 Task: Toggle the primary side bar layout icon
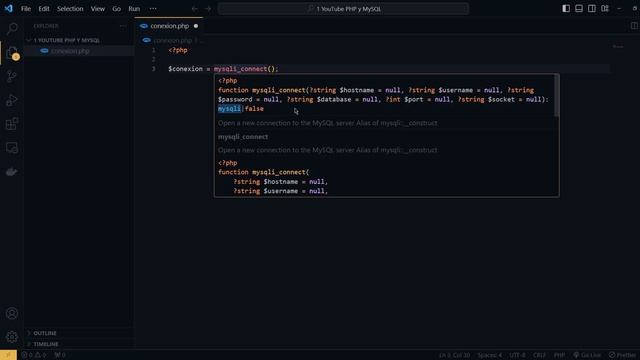[566, 9]
